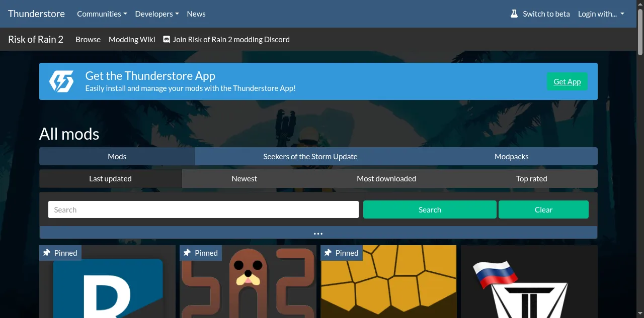
Task: Sort mods by Top rated
Action: point(532,178)
